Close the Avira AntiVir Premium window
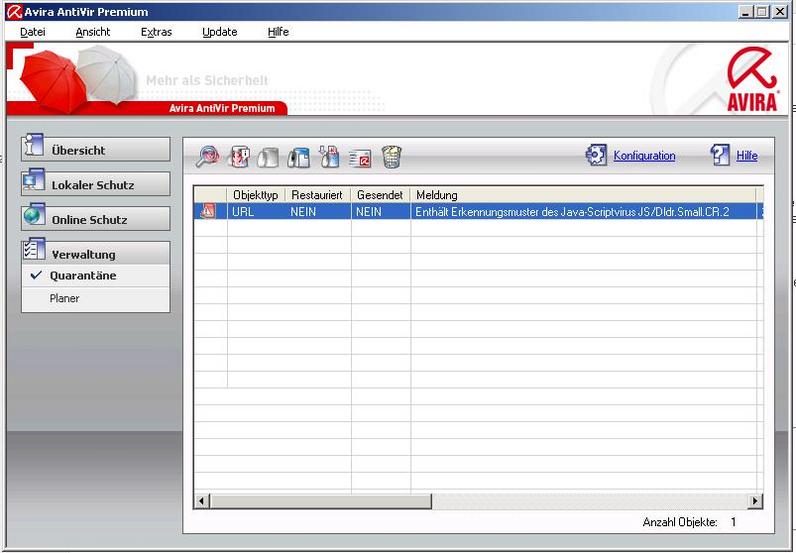This screenshot has height=553, width=796. [x=780, y=12]
